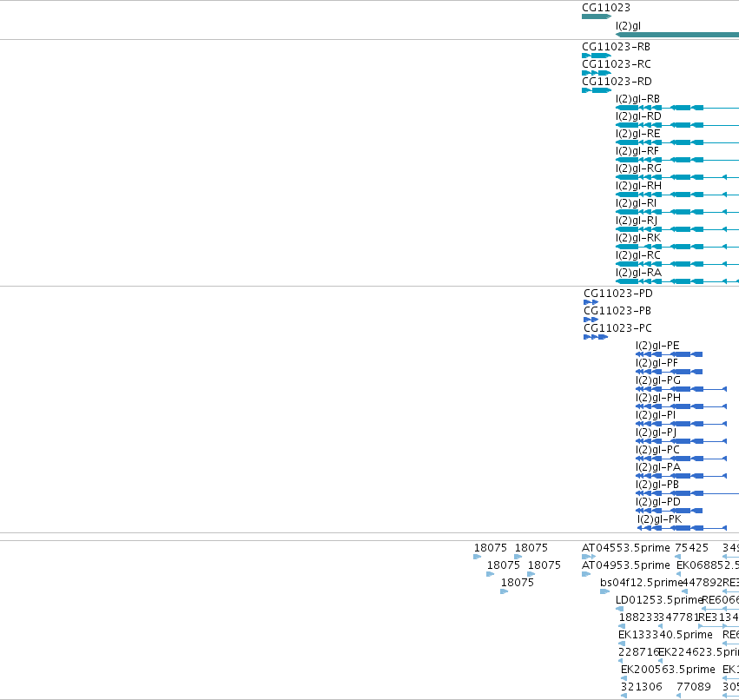The image size is (739, 700).
Task: Select transcript l(2)gl-RE
Action: (677, 142)
